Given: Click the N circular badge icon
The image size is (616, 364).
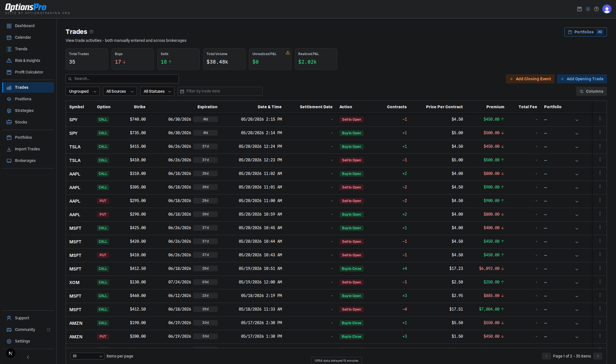Looking at the screenshot, I should 11,353.
